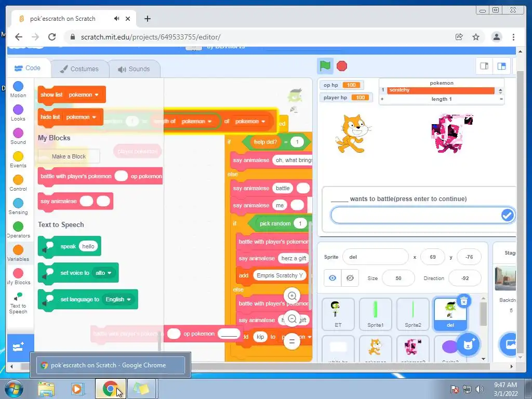Open a new Chrome tab
532x399 pixels.
tap(147, 19)
